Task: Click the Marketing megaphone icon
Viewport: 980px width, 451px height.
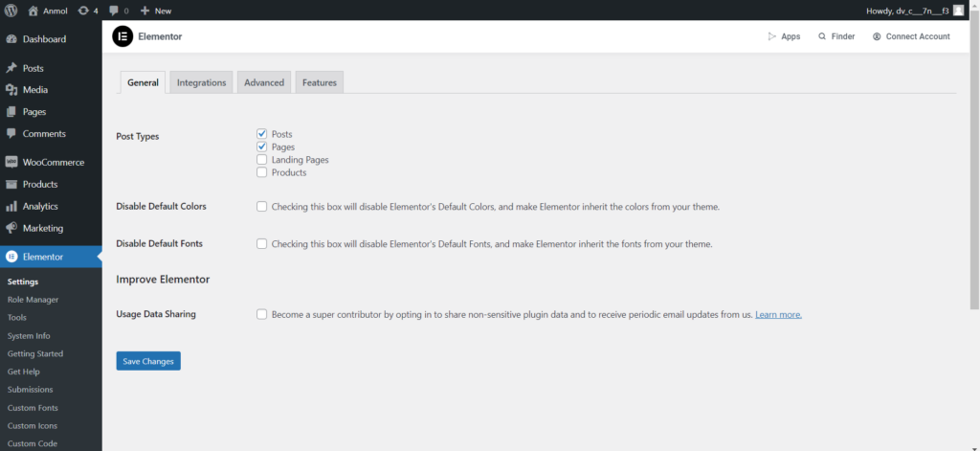Action: point(11,228)
